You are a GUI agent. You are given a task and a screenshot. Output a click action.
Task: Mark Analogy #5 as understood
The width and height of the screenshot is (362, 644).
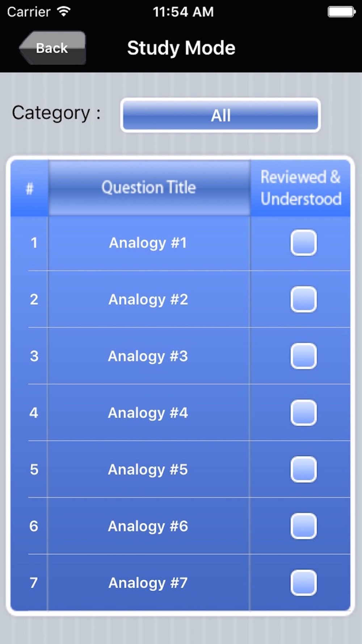[303, 469]
